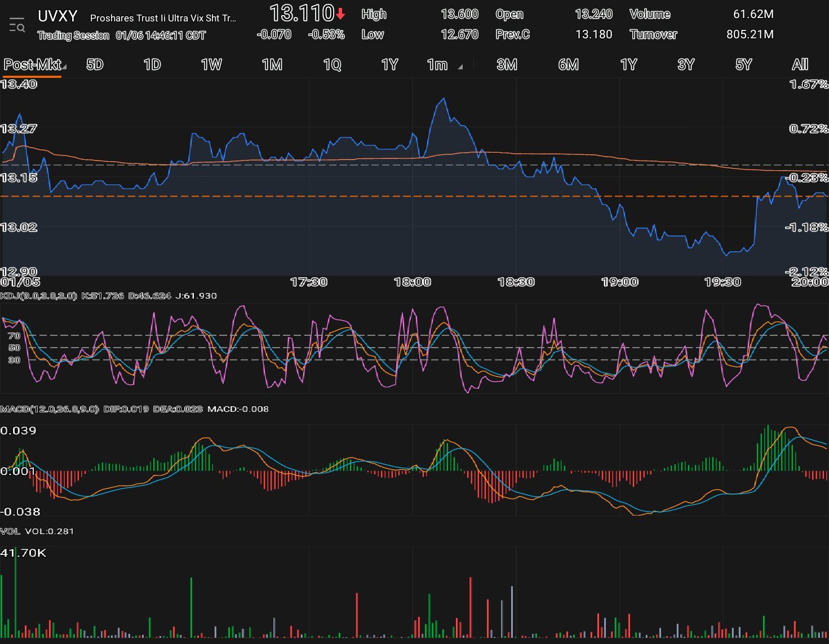Select the Post-Mkt tab
The image size is (829, 644).
32,64
